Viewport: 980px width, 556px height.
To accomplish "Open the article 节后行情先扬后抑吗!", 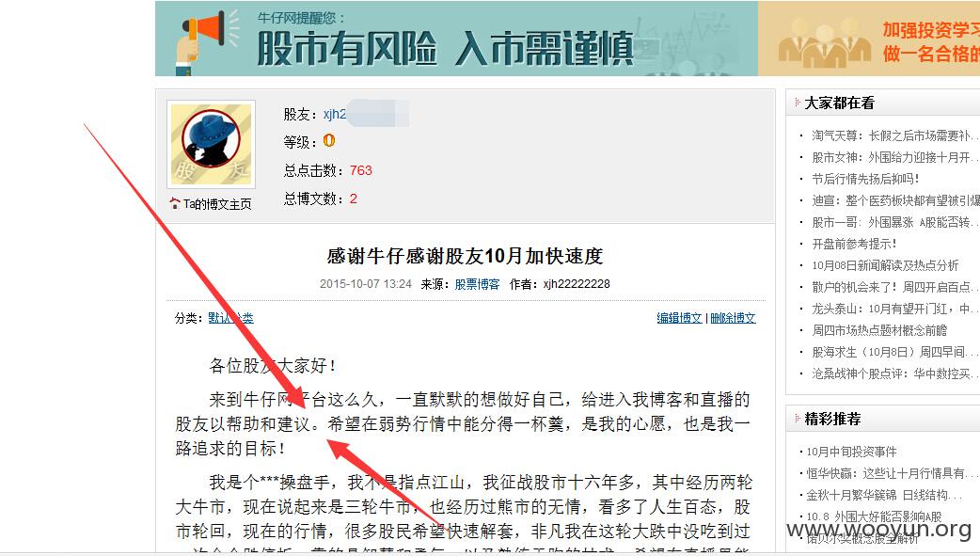I will pos(865,179).
